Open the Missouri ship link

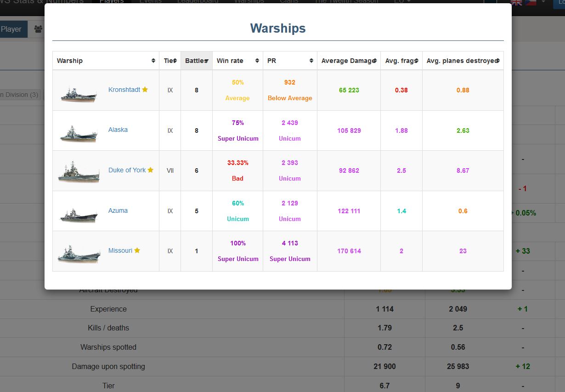click(x=120, y=250)
